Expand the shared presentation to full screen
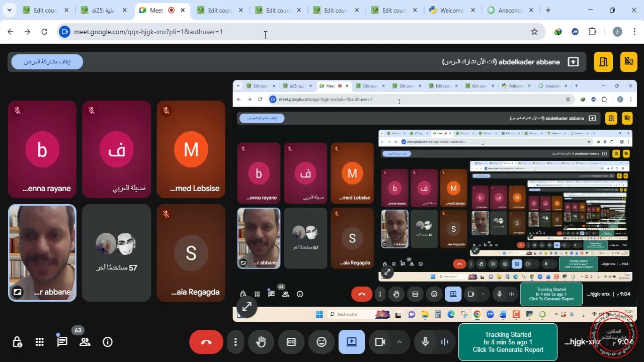This screenshot has width=644, height=362. point(247,306)
